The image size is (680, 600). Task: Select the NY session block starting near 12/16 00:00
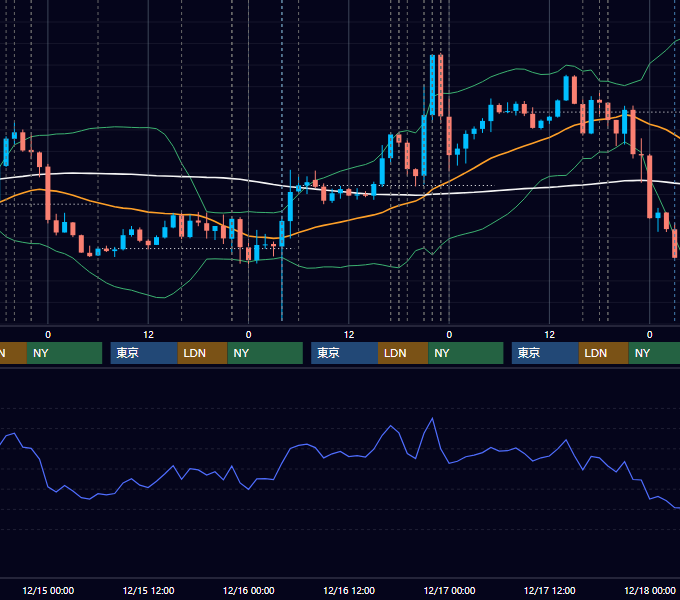[x=265, y=353]
